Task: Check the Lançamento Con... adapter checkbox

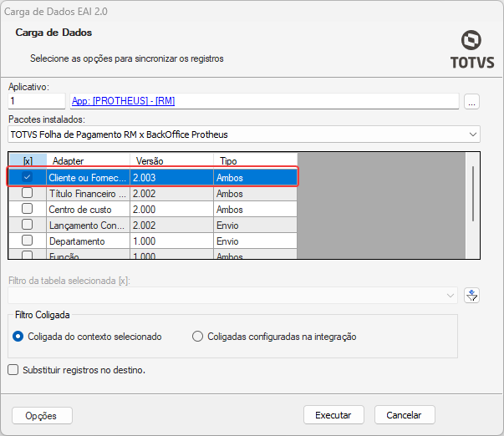Action: coord(27,225)
